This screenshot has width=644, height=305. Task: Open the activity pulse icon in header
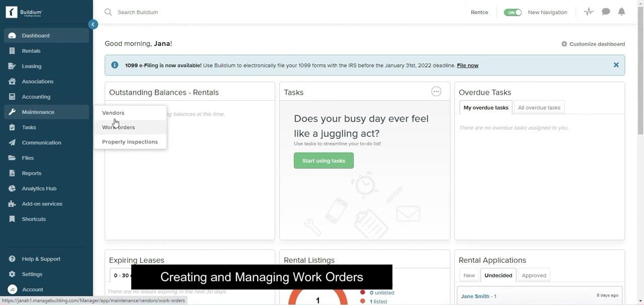589,12
